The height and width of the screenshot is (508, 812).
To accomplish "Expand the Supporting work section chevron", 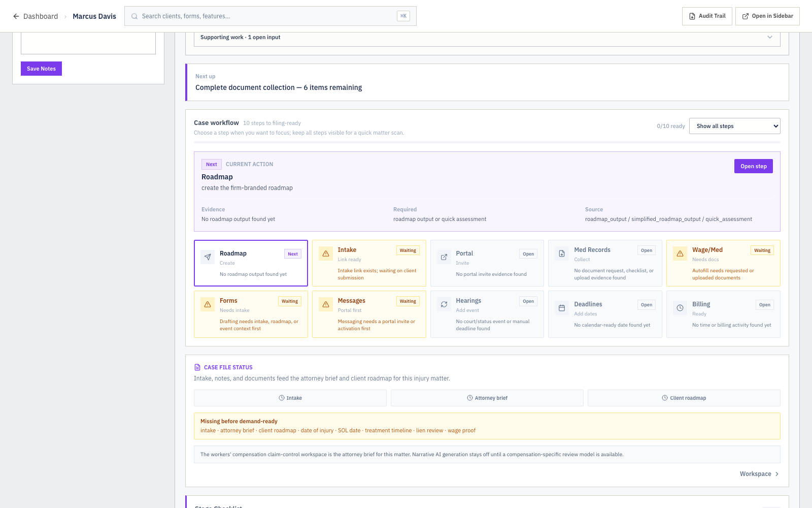I will click(x=770, y=37).
